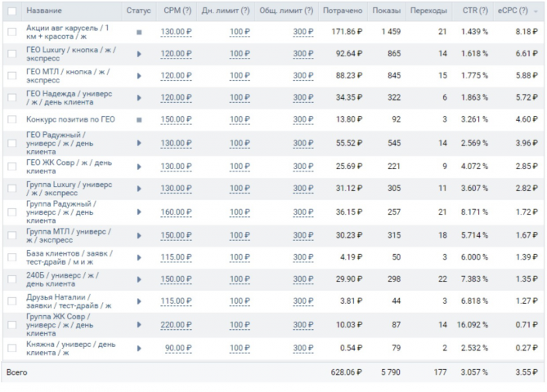Open the ad Конкурс позитив по ГЕО
The width and height of the screenshot is (547, 392).
(70, 119)
